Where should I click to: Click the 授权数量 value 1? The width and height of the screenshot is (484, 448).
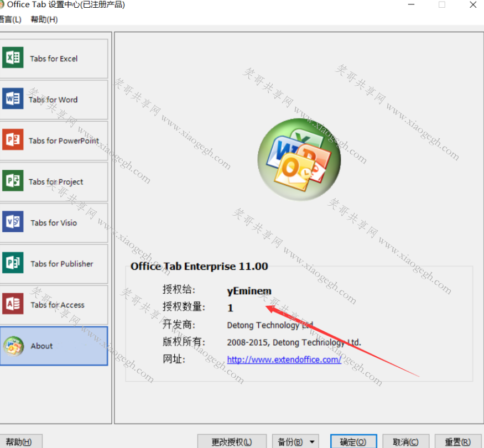(x=230, y=308)
